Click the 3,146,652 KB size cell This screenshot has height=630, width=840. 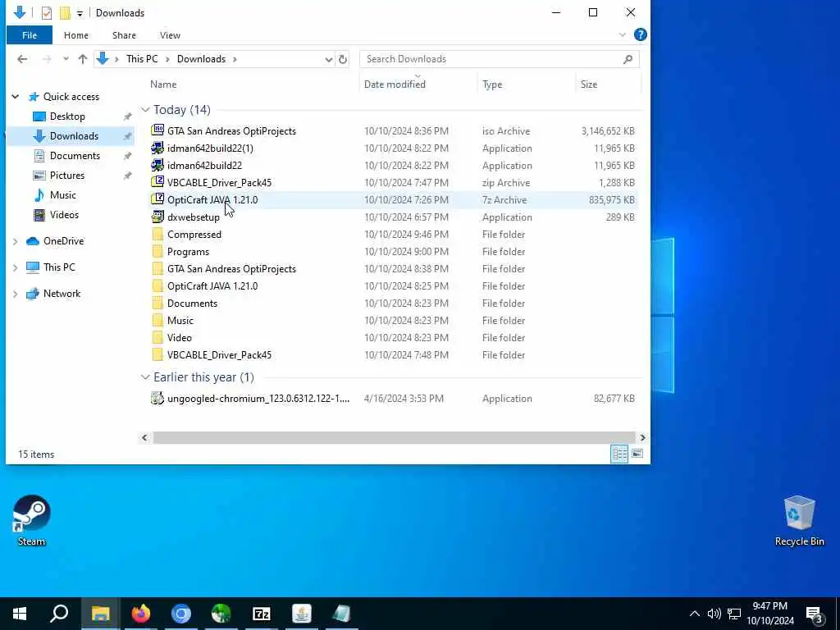[608, 131]
